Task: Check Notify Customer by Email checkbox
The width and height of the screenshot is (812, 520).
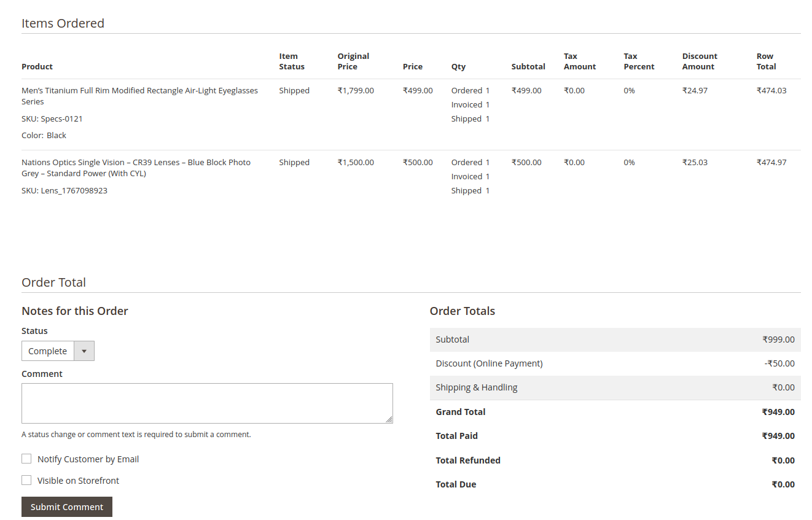Action: pos(26,459)
